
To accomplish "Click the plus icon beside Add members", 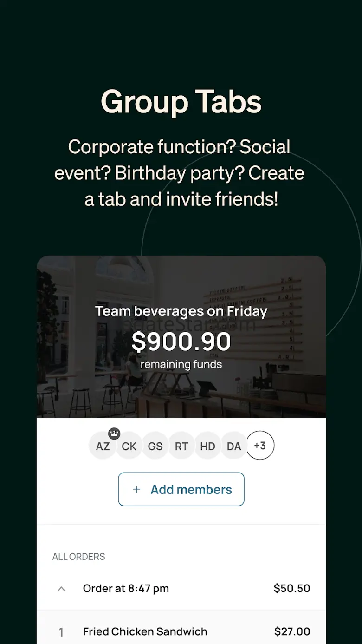I will pos(136,489).
